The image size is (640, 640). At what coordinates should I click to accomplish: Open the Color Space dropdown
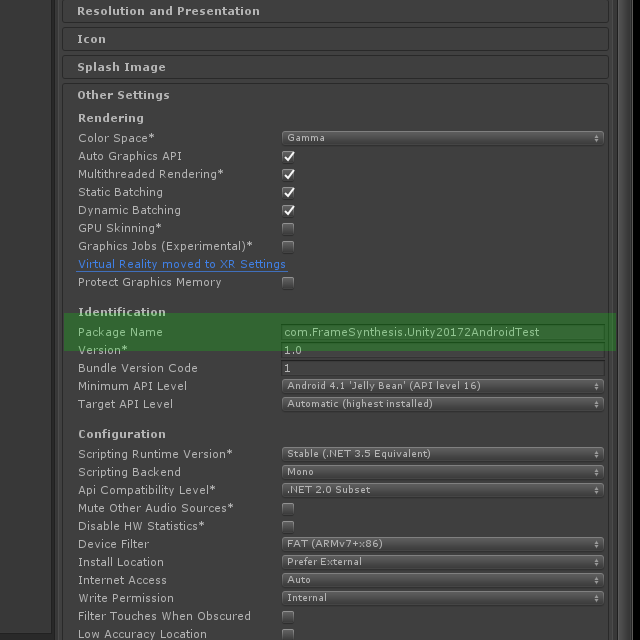442,138
